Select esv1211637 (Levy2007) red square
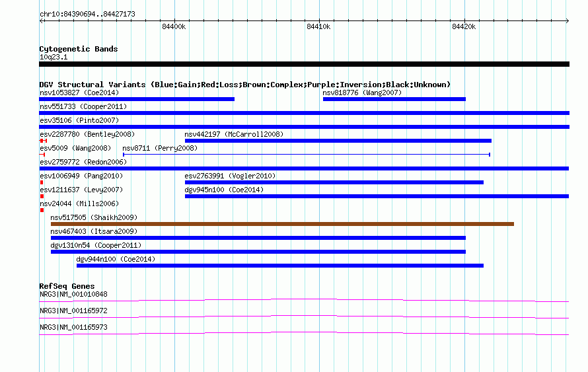The image size is (588, 372). pos(42,196)
